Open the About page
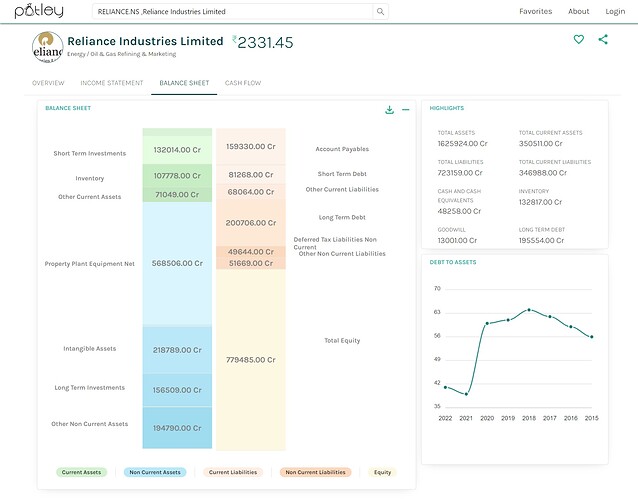This screenshot has height=499, width=638. pyautogui.click(x=579, y=11)
